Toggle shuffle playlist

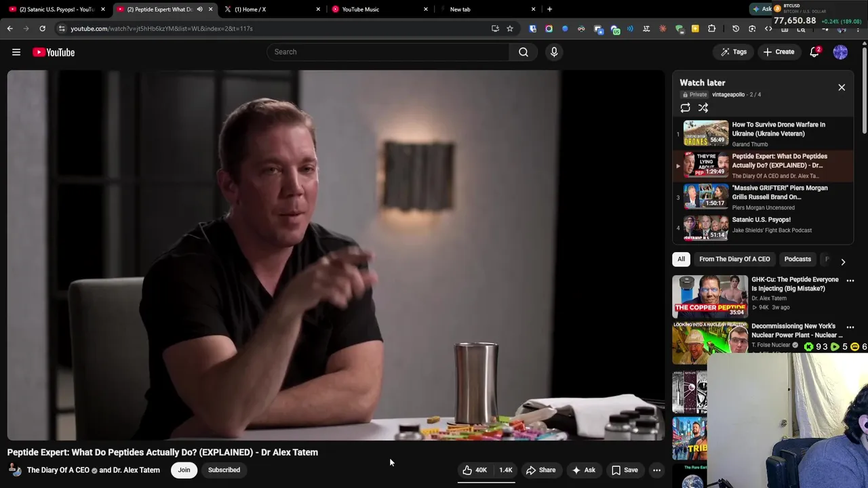703,108
